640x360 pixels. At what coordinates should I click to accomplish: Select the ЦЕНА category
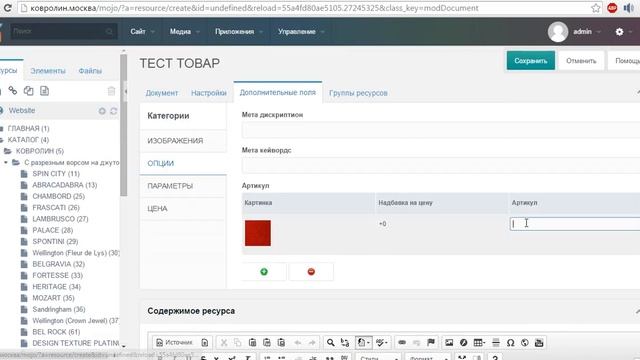click(183, 209)
